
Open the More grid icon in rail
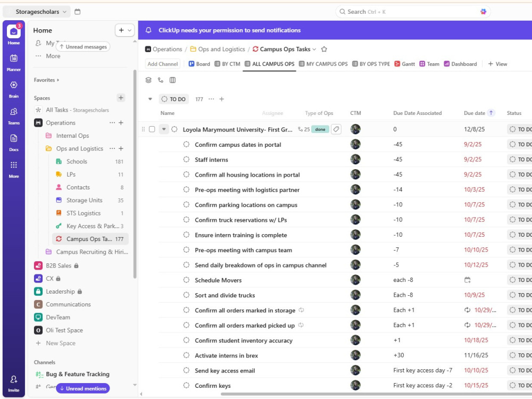[x=14, y=165]
